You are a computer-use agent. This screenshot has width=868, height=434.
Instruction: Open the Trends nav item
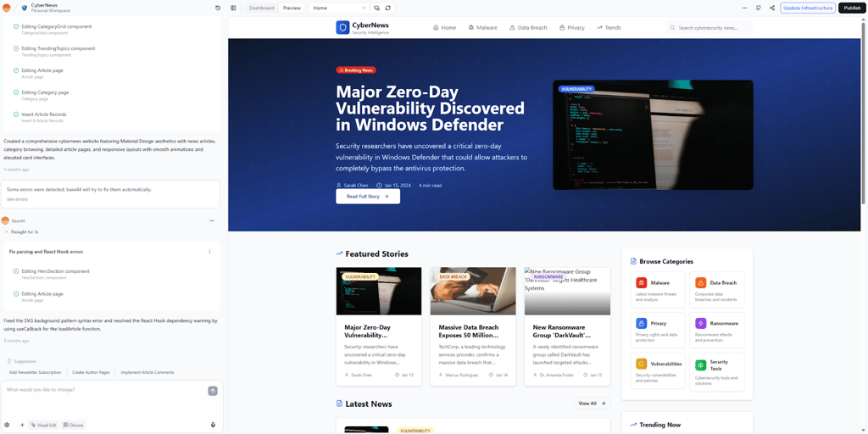(x=609, y=28)
